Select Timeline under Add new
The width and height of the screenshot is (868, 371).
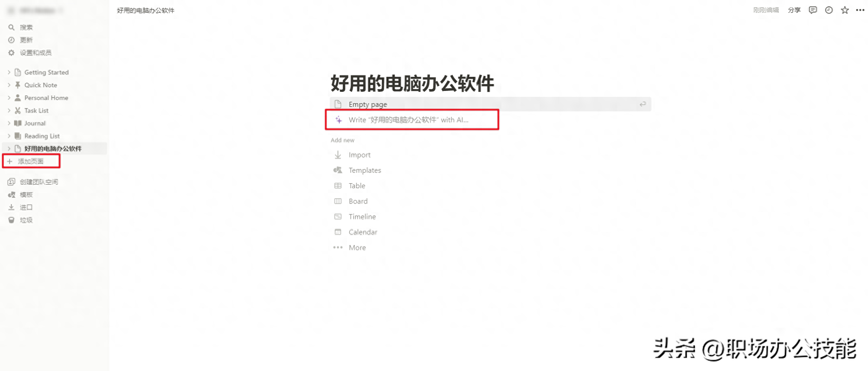(362, 217)
